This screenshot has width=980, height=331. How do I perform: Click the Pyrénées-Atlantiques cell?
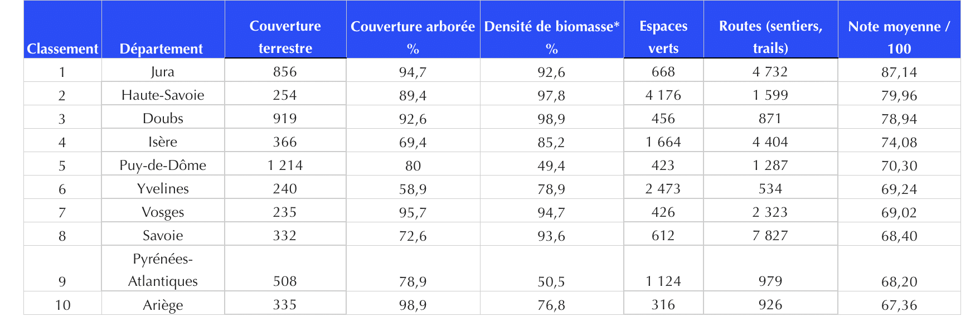[163, 270]
